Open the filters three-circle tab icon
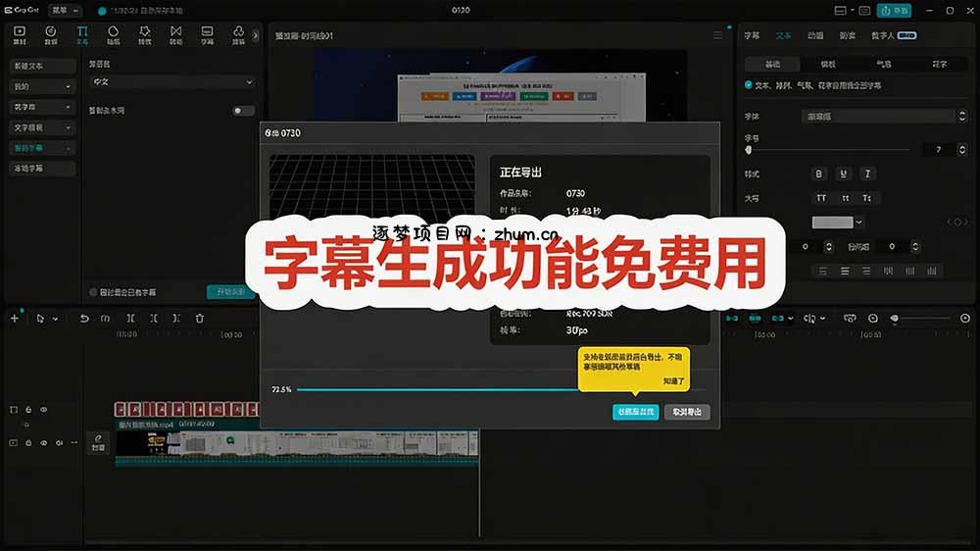Image resolution: width=980 pixels, height=551 pixels. tap(238, 35)
